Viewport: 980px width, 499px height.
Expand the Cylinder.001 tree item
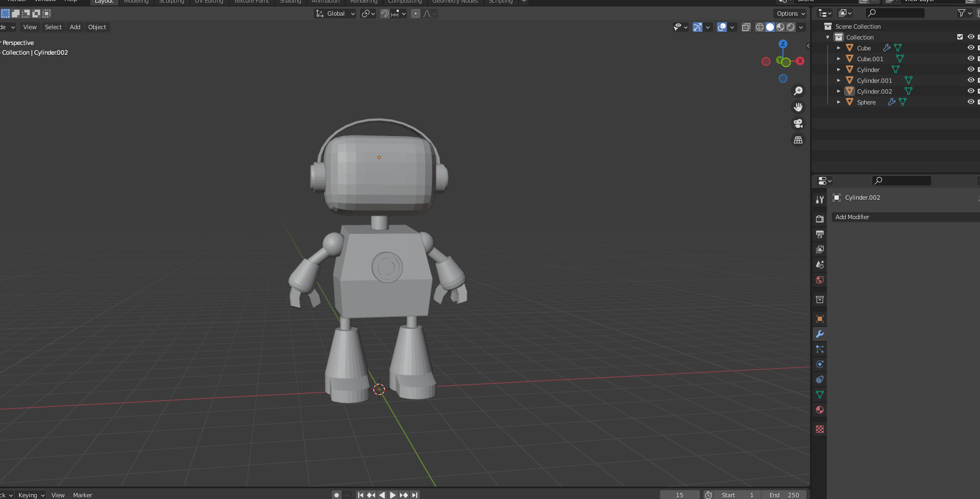[839, 81]
